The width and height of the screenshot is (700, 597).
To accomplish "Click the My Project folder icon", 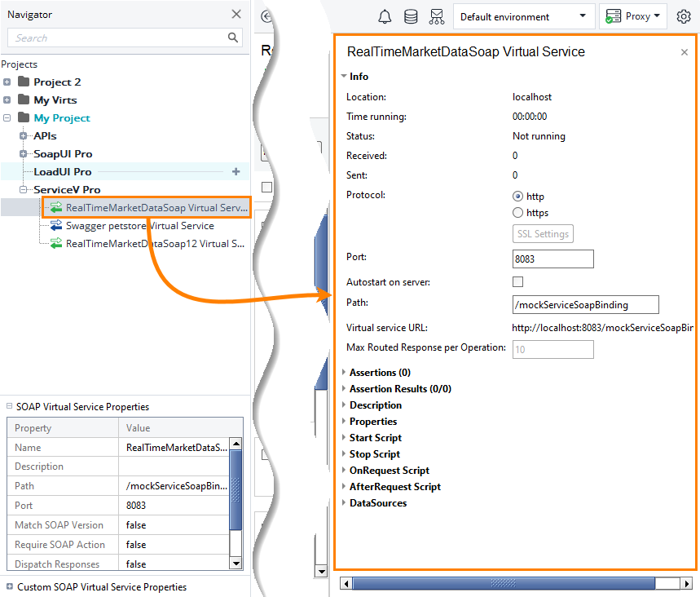I will point(24,117).
